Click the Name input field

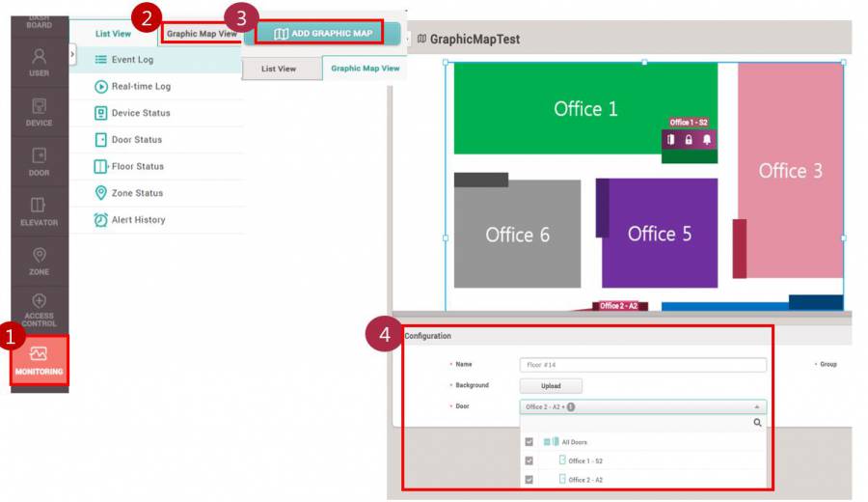point(642,365)
